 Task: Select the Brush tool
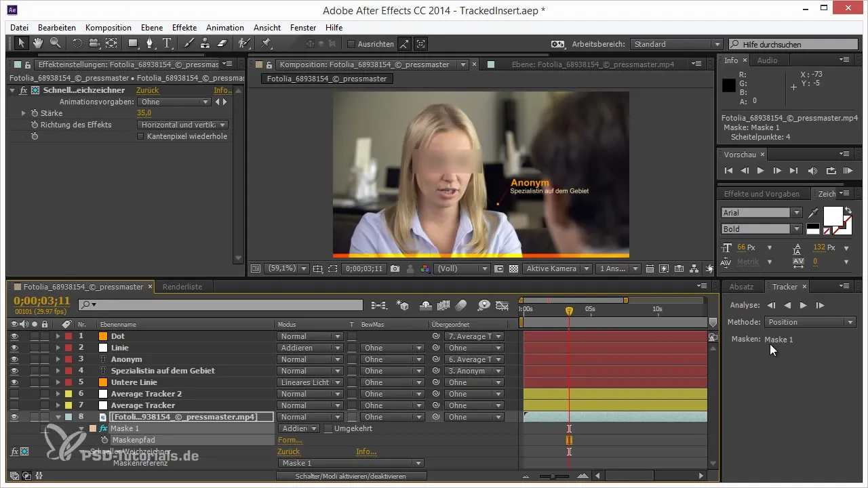(x=189, y=43)
